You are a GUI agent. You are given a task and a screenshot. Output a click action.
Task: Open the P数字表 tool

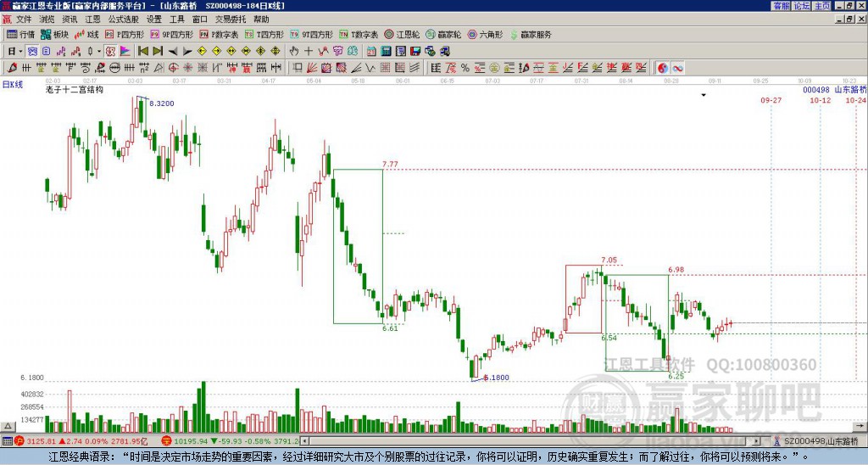pyautogui.click(x=219, y=34)
